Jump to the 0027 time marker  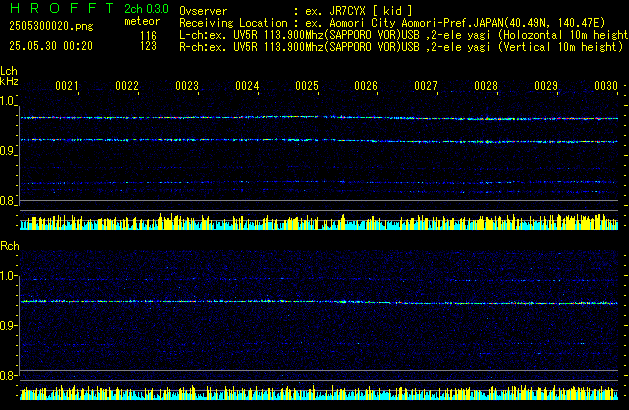click(426, 86)
